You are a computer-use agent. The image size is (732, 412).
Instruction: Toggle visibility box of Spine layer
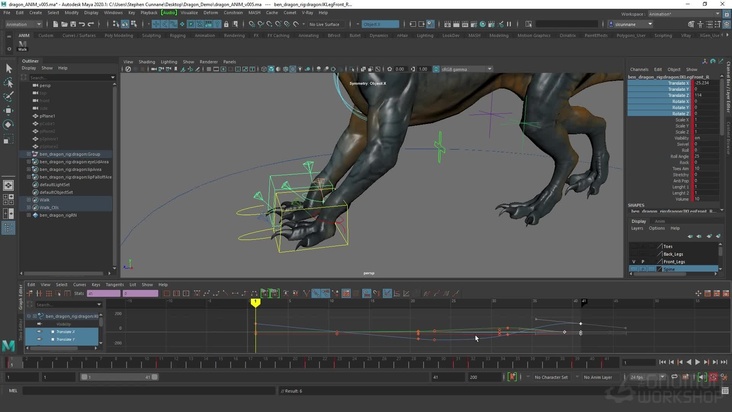(633, 269)
